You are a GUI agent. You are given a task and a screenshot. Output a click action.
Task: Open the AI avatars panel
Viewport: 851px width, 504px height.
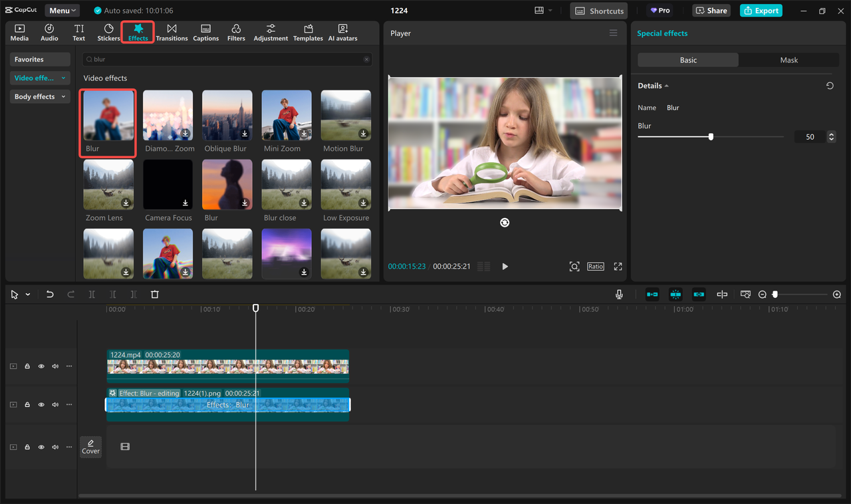pyautogui.click(x=342, y=31)
